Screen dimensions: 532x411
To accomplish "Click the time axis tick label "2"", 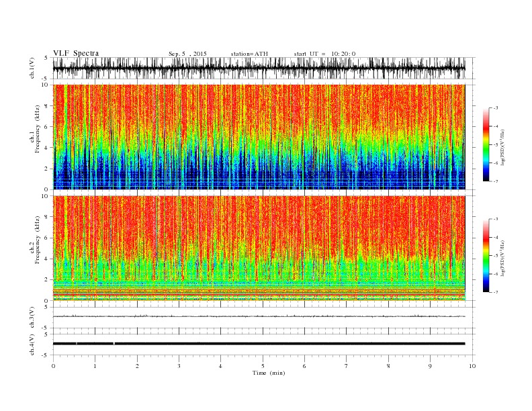I will tap(137, 366).
